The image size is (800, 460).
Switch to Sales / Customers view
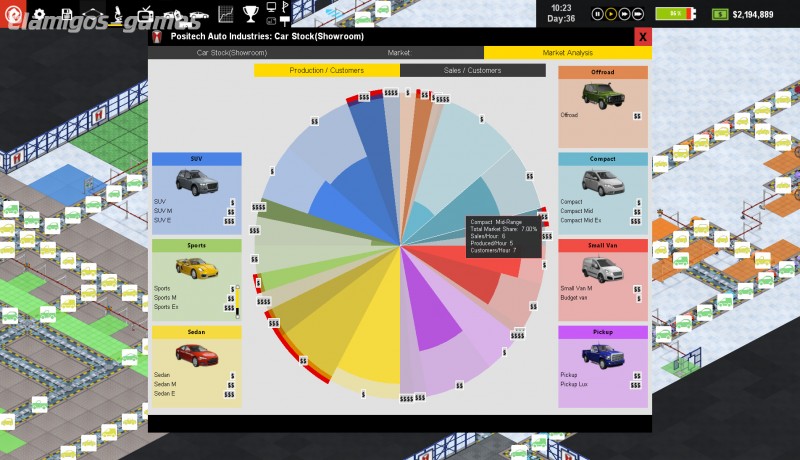click(473, 71)
